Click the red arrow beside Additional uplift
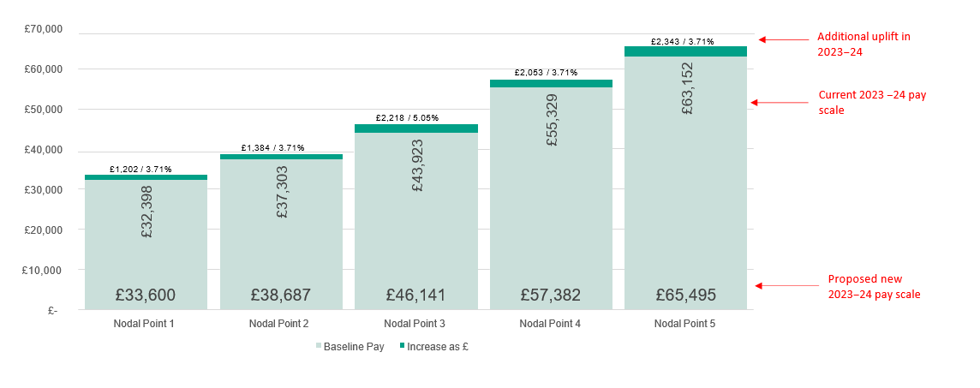The image size is (980, 388). tap(783, 39)
